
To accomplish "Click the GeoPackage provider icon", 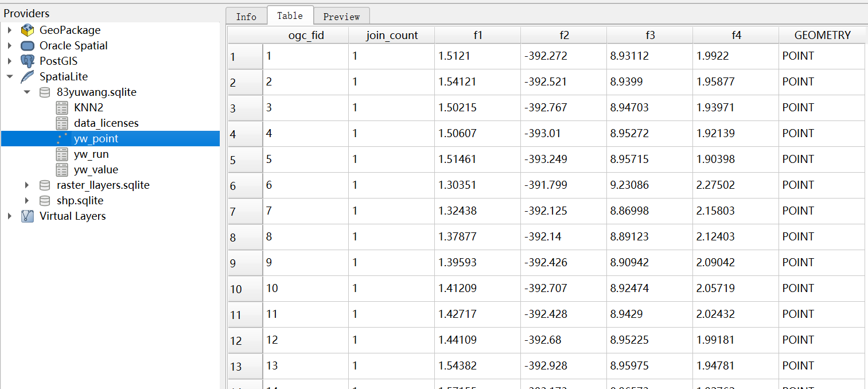I will (27, 30).
